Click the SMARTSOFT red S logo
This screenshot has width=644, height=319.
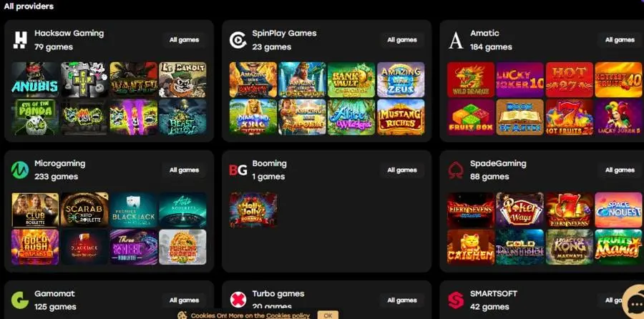[456, 300]
